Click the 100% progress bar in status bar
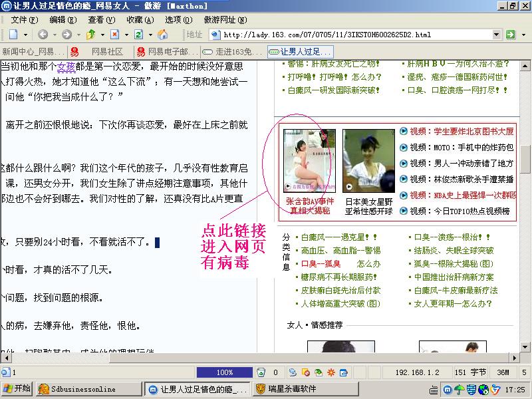The image size is (532, 399). point(225,372)
